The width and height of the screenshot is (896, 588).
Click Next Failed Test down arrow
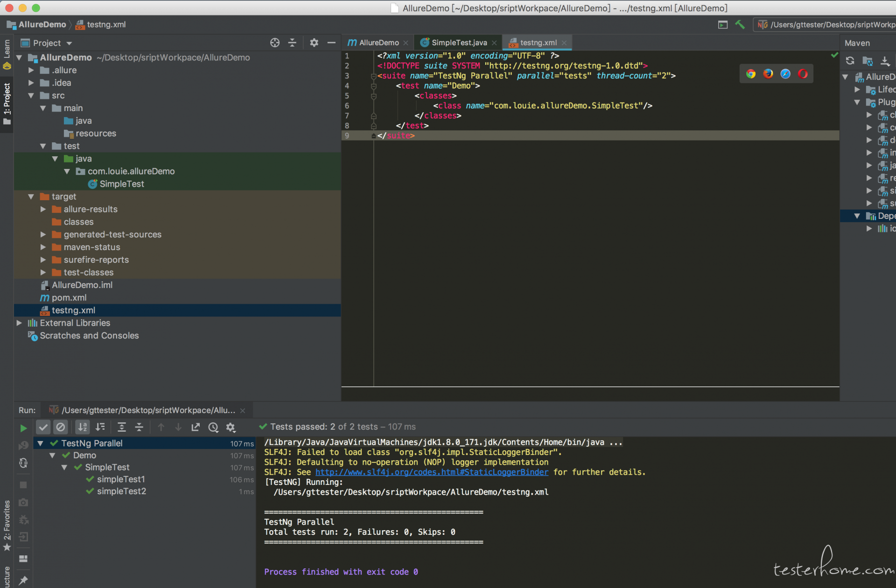pyautogui.click(x=178, y=427)
